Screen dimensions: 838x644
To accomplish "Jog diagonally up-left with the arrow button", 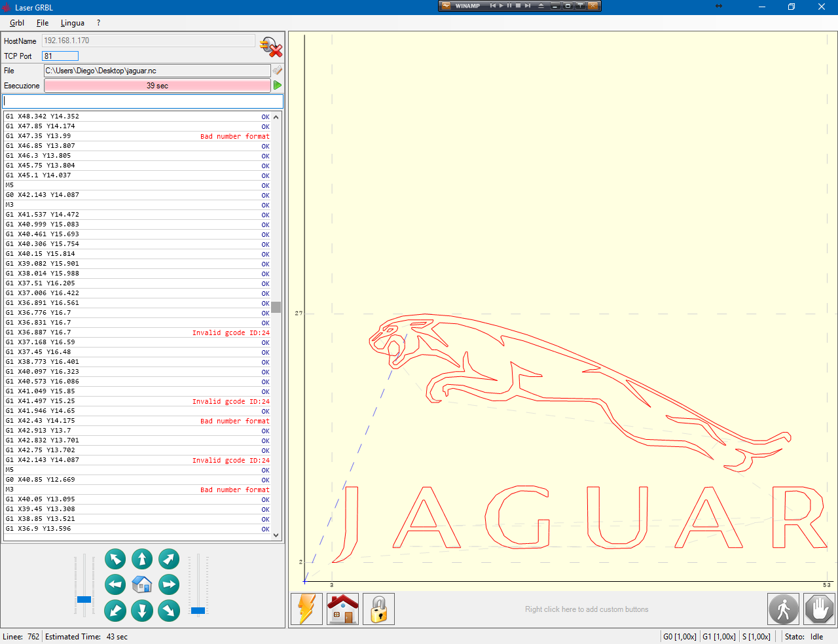I will click(115, 559).
